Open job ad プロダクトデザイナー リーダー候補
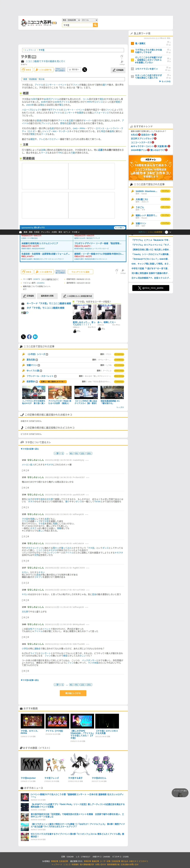The height and width of the screenshot is (868, 190). tap(98, 243)
